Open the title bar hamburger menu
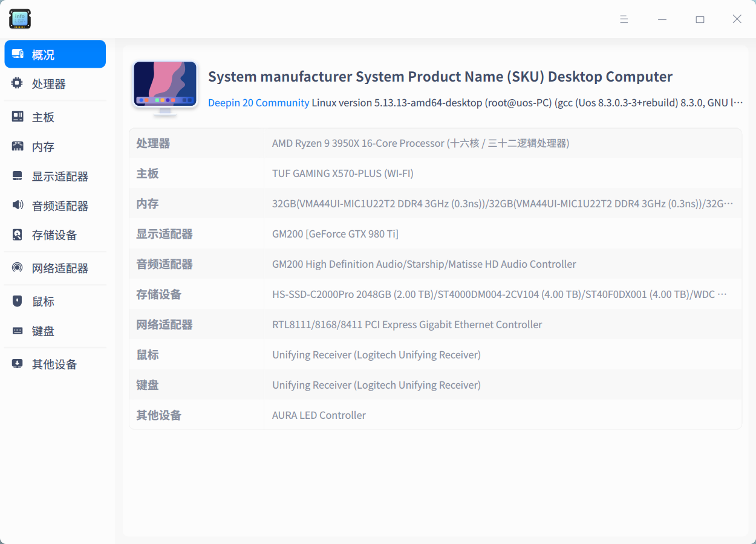 click(x=624, y=19)
